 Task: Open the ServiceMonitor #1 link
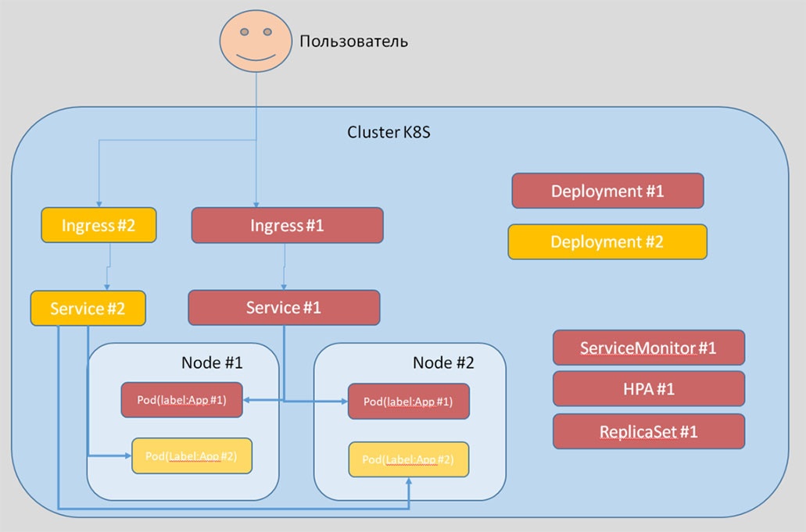(648, 348)
